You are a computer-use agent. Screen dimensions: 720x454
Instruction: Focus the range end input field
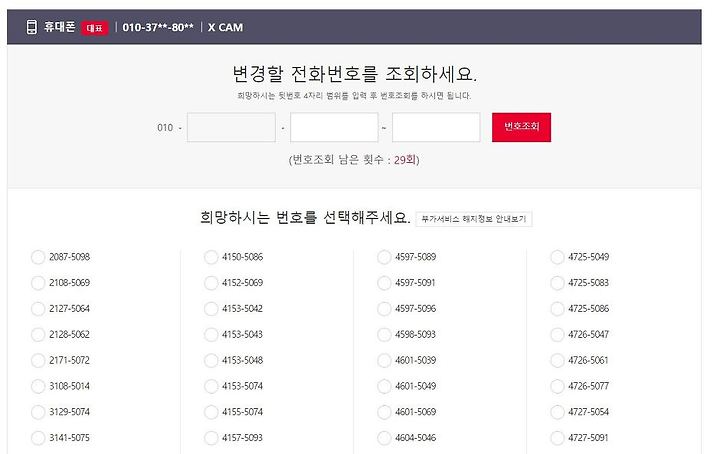tap(436, 127)
